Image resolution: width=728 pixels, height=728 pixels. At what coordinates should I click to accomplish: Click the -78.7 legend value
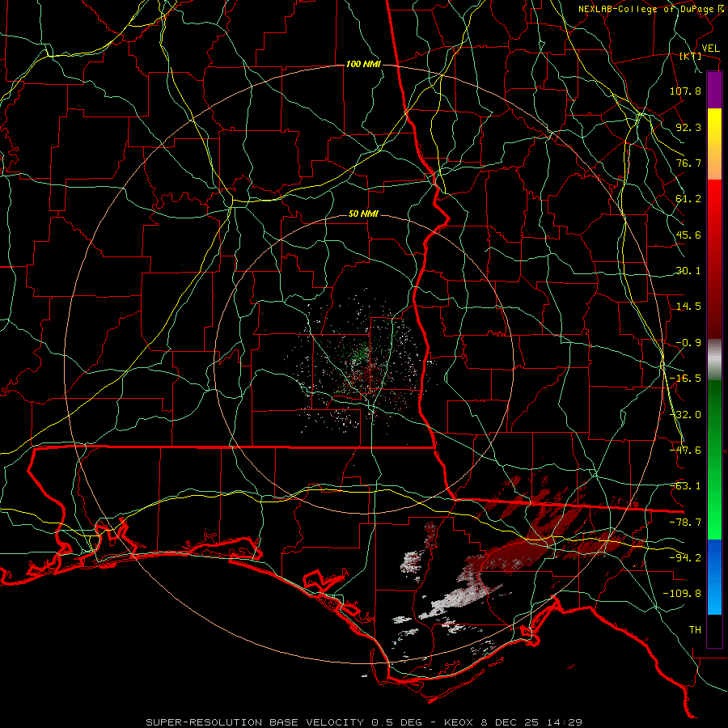pyautogui.click(x=685, y=523)
